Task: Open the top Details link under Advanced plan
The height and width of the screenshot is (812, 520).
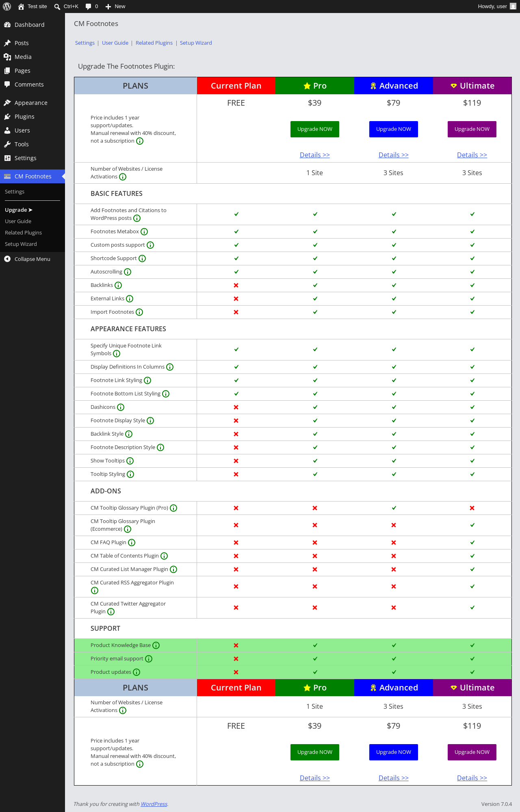Action: (x=394, y=155)
